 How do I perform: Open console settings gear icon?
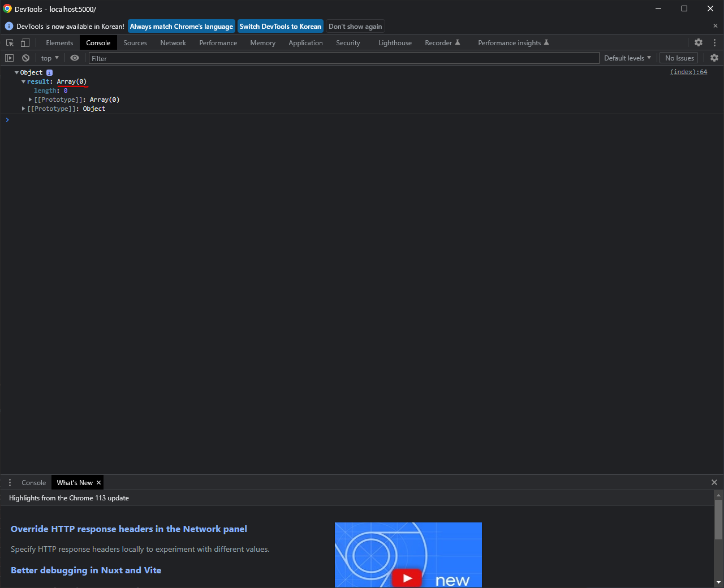click(714, 58)
